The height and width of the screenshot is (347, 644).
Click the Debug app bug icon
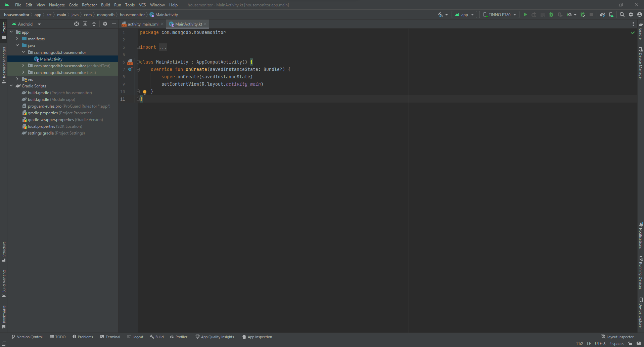[551, 15]
